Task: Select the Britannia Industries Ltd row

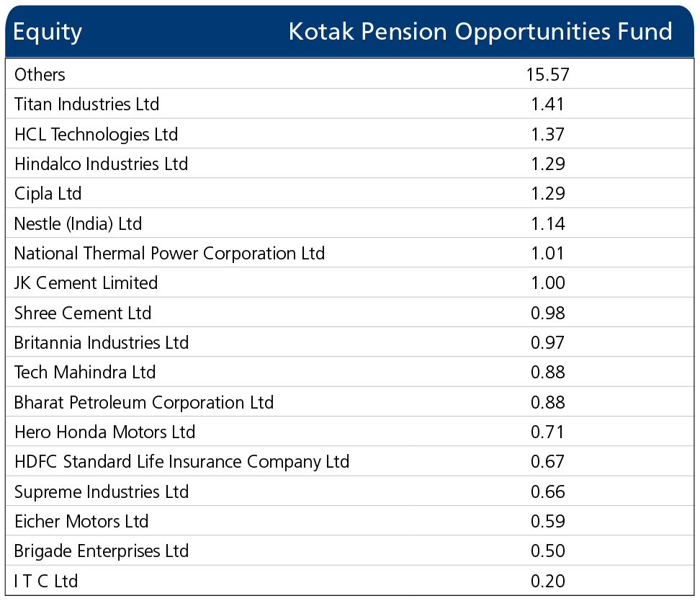Action: tap(349, 342)
